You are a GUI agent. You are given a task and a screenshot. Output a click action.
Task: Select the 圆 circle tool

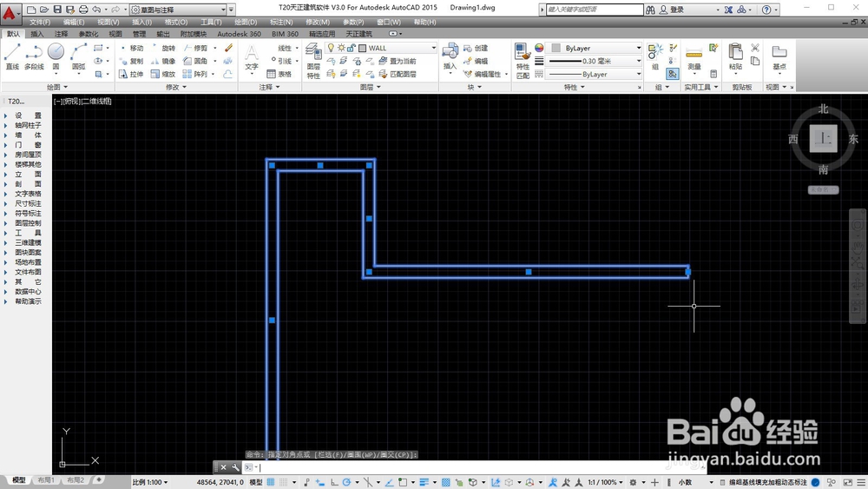click(56, 57)
